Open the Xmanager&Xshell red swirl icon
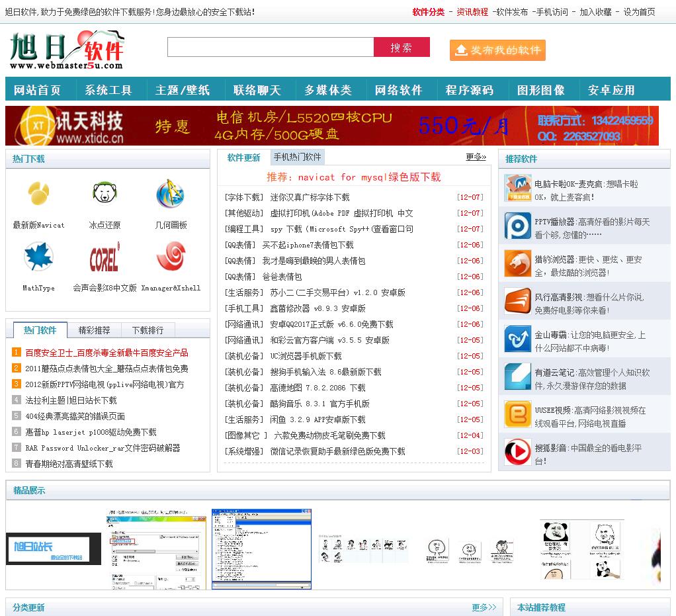This screenshot has width=676, height=616. 171,256
